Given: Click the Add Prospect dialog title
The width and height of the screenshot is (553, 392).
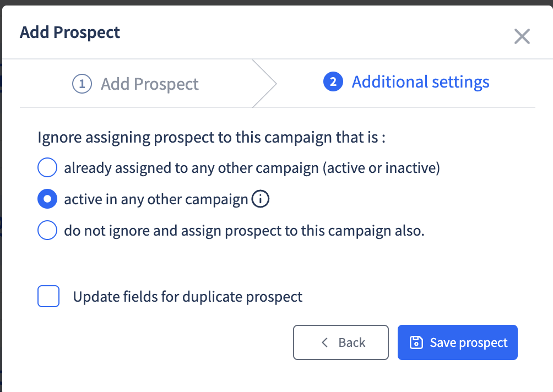Looking at the screenshot, I should coord(70,32).
